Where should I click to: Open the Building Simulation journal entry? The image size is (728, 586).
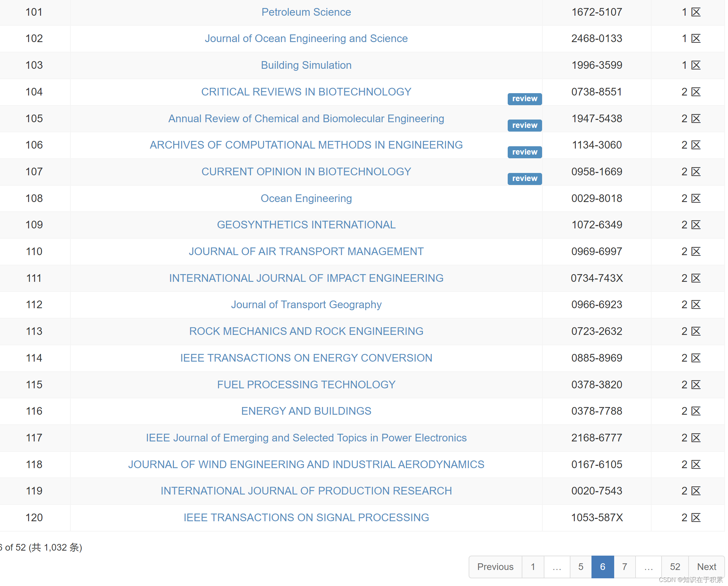(306, 65)
